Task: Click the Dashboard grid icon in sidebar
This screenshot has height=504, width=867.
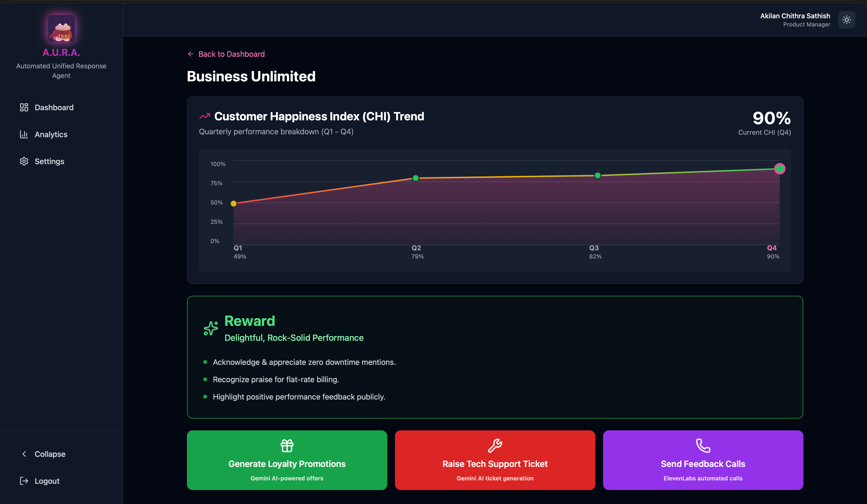Action: [x=24, y=107]
